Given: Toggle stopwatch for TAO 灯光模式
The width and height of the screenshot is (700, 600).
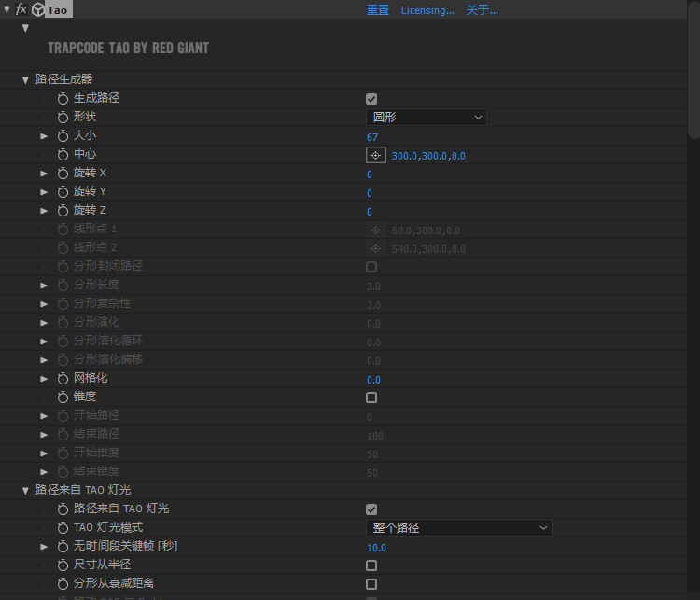Looking at the screenshot, I should pyautogui.click(x=63, y=528).
